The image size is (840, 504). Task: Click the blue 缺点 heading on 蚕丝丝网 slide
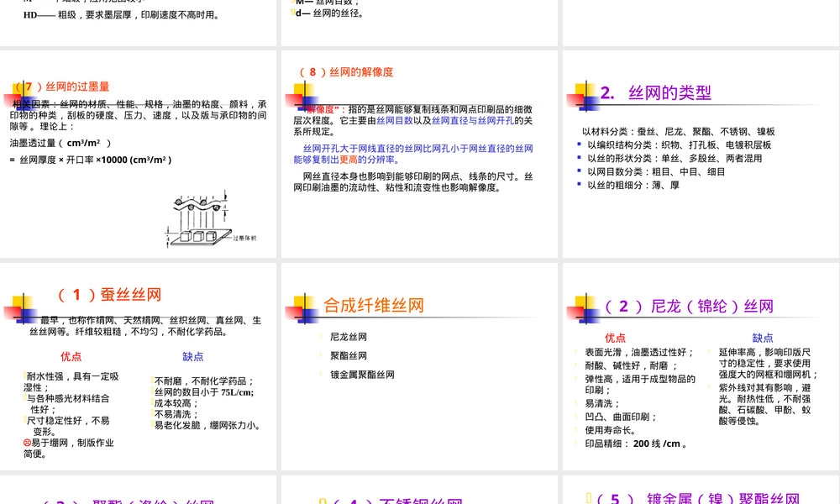(193, 357)
